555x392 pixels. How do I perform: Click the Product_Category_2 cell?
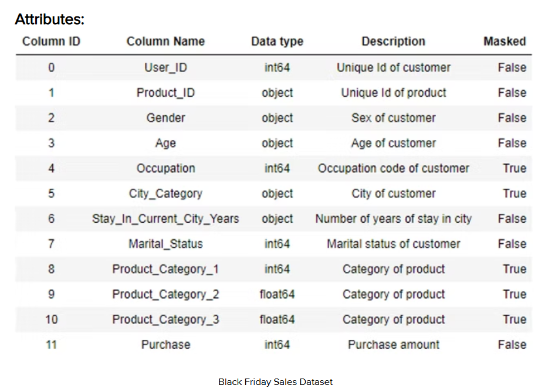coord(165,294)
